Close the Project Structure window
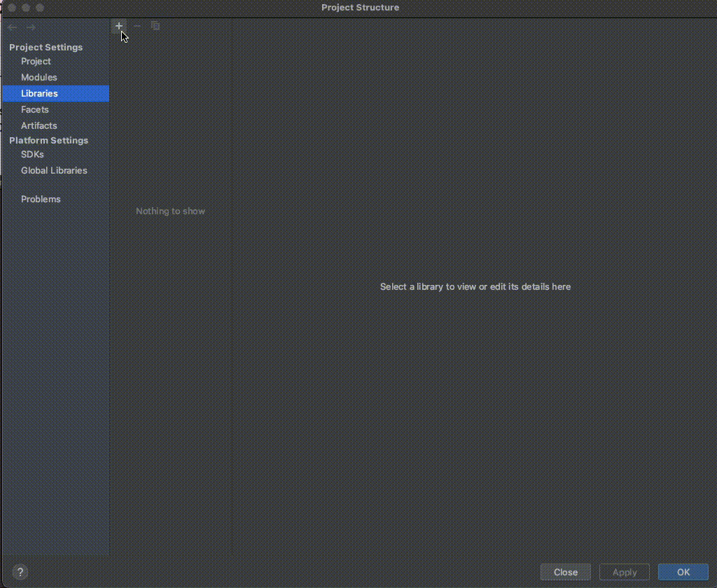This screenshot has width=717, height=588. pyautogui.click(x=12, y=8)
